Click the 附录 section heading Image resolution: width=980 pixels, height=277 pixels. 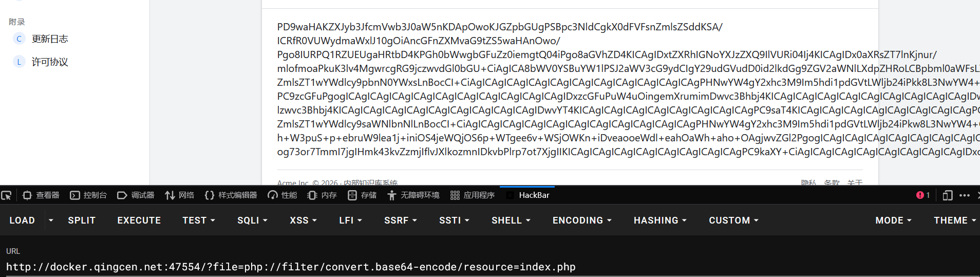coord(17,22)
